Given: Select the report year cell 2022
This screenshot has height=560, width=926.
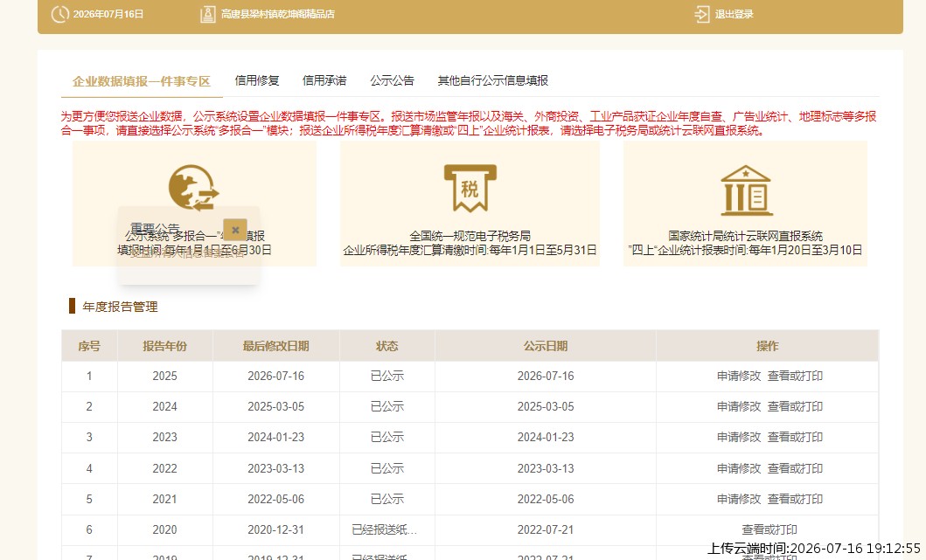Looking at the screenshot, I should coord(164,468).
